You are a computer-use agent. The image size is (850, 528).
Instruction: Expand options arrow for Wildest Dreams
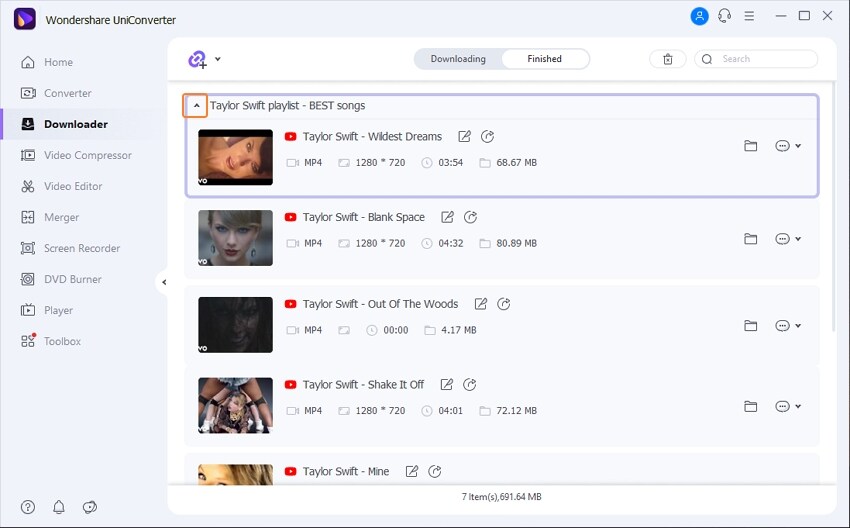tap(798, 146)
